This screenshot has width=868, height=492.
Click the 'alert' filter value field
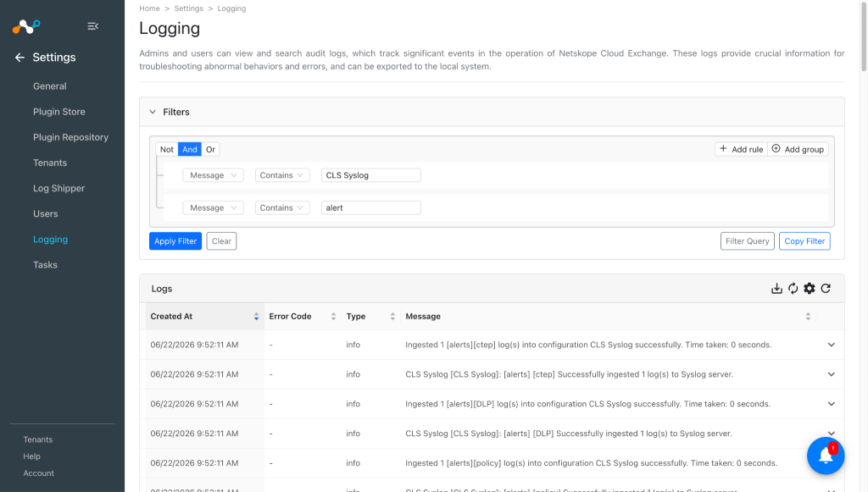371,207
